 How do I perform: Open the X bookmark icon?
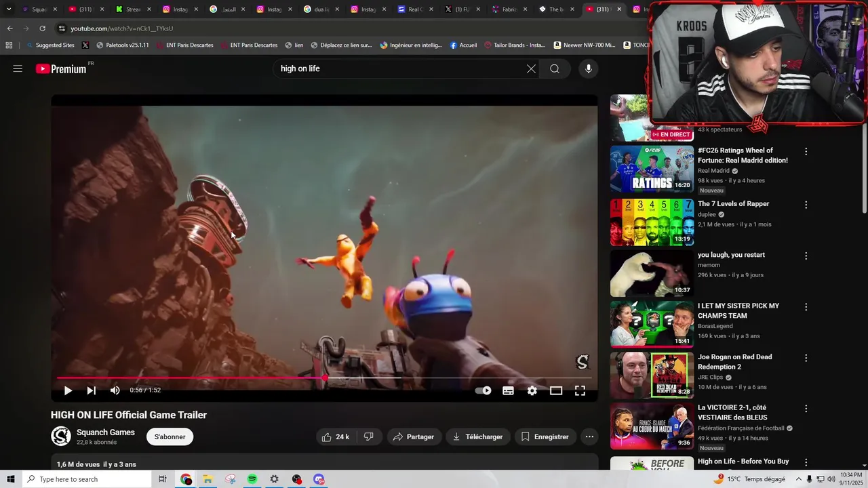85,45
